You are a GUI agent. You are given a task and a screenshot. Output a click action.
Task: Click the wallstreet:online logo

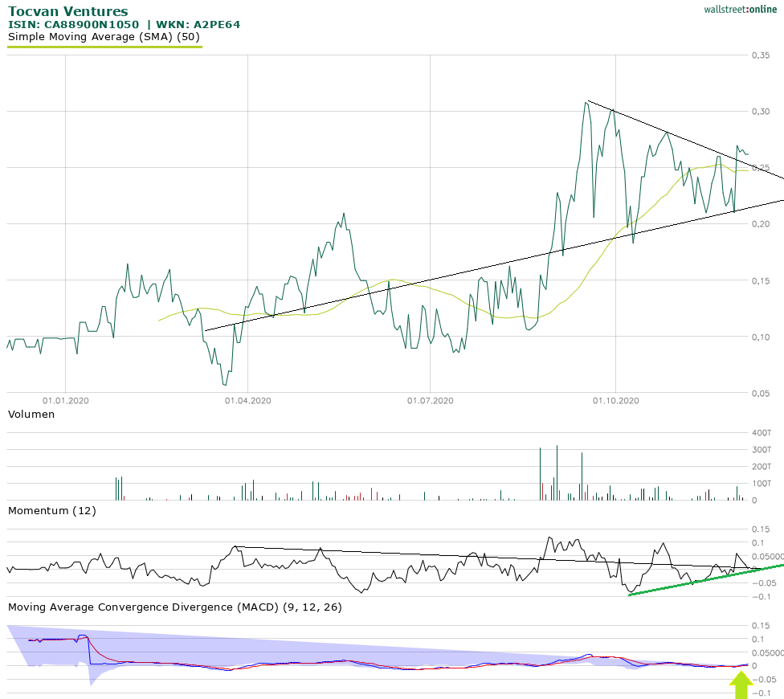(x=741, y=9)
